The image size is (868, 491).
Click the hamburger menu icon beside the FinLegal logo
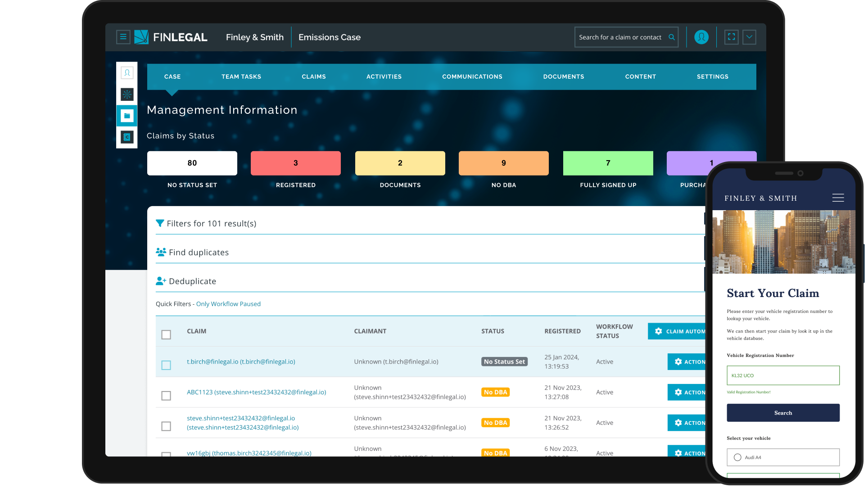[123, 37]
